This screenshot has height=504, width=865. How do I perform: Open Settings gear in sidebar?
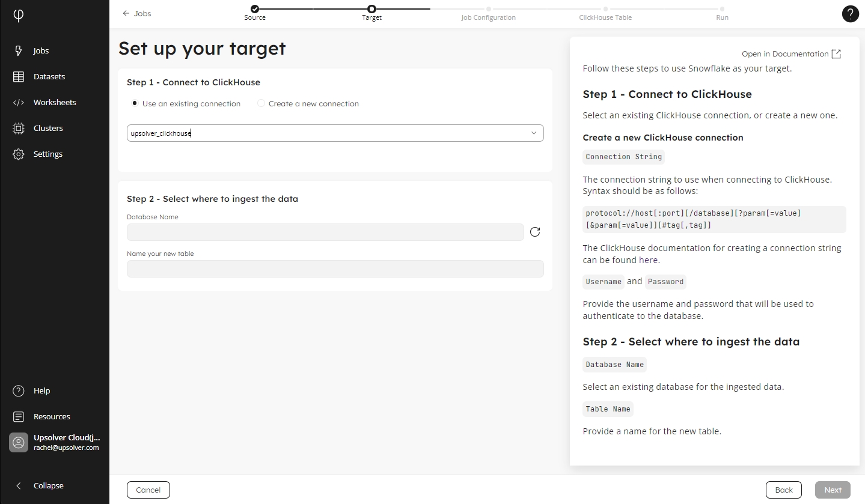19,154
